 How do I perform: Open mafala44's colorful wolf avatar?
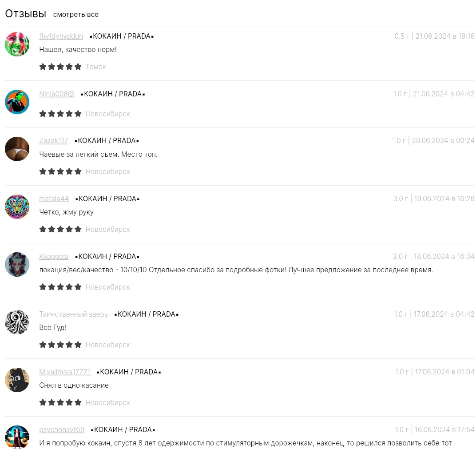17,207
